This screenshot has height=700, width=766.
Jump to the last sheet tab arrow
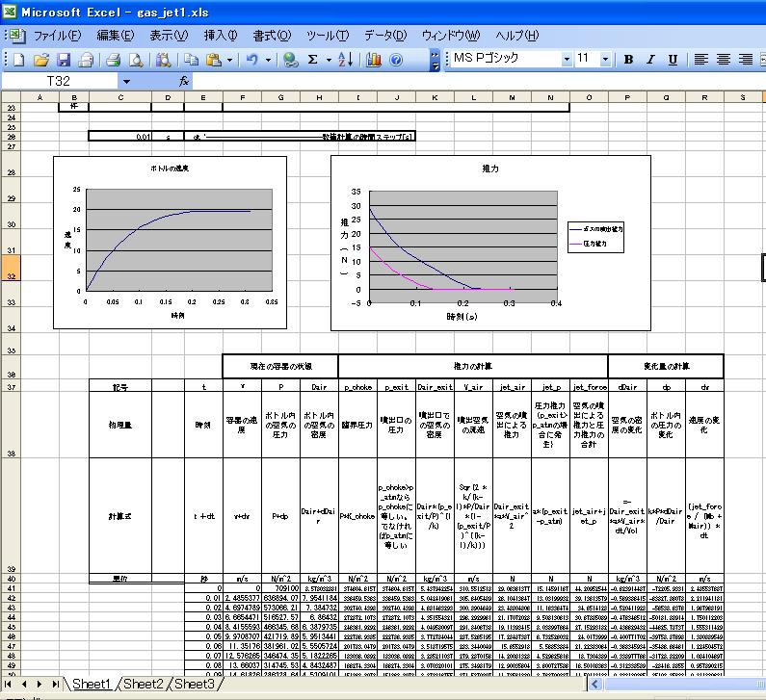pyautogui.click(x=56, y=684)
